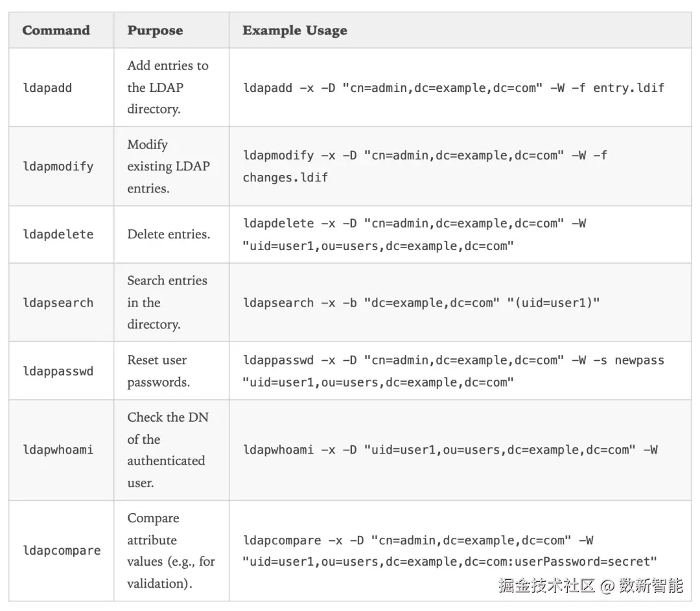Click the 'Add entries to the LDAP directory' text
700x611 pixels.
[168, 87]
